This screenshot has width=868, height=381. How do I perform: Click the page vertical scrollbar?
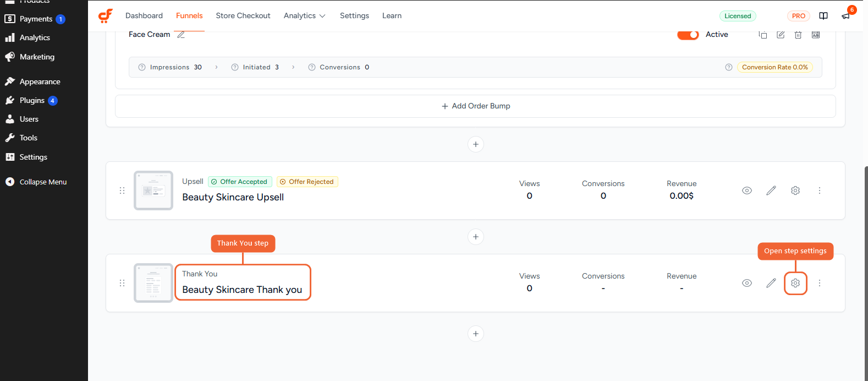[866, 273]
